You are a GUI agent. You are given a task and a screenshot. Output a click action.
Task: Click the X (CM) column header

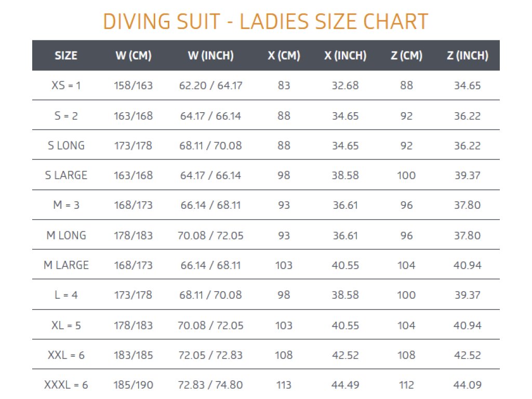[284, 56]
